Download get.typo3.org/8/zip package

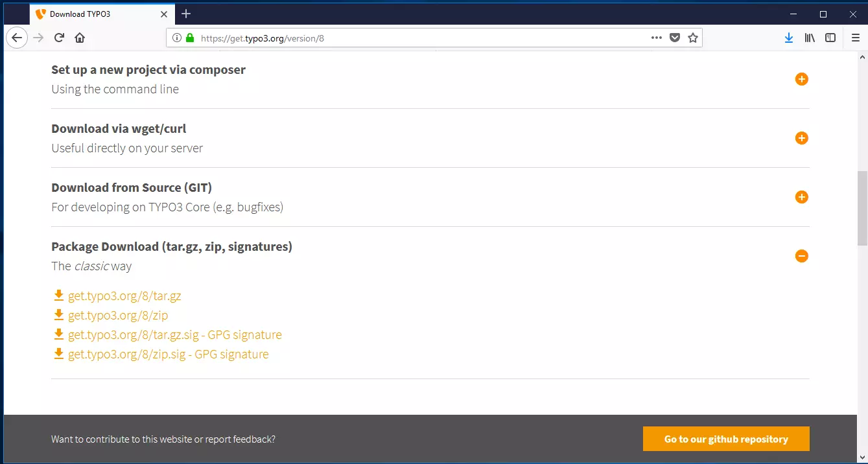point(118,316)
